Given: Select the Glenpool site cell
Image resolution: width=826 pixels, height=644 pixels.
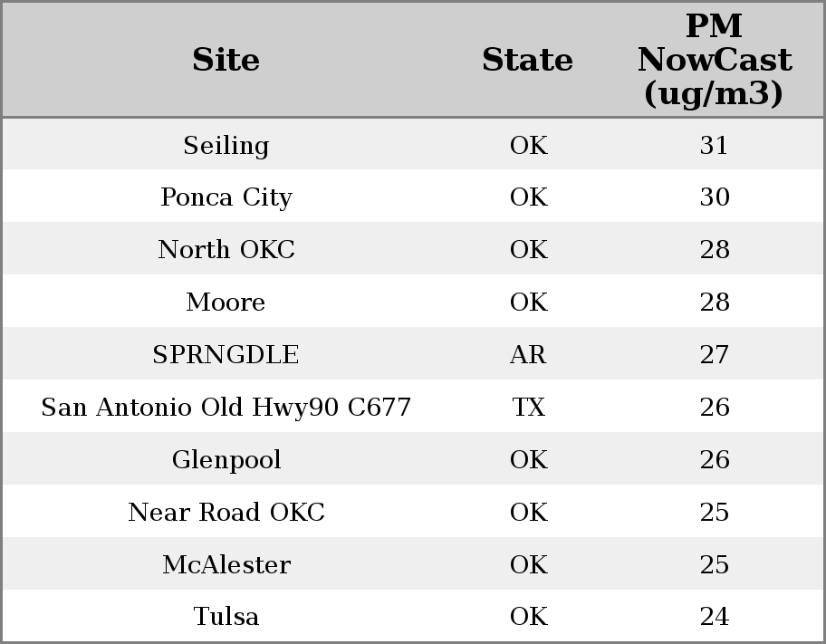Looking at the screenshot, I should (x=226, y=460).
